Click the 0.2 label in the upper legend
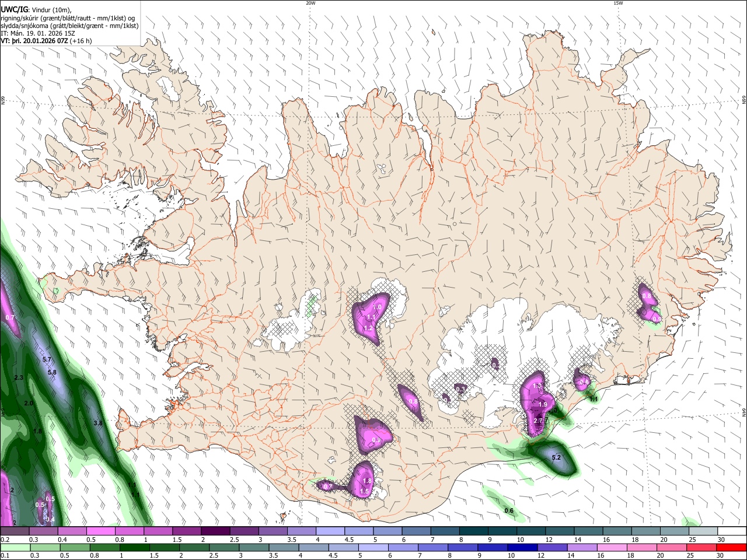The image size is (747, 560). [5, 540]
